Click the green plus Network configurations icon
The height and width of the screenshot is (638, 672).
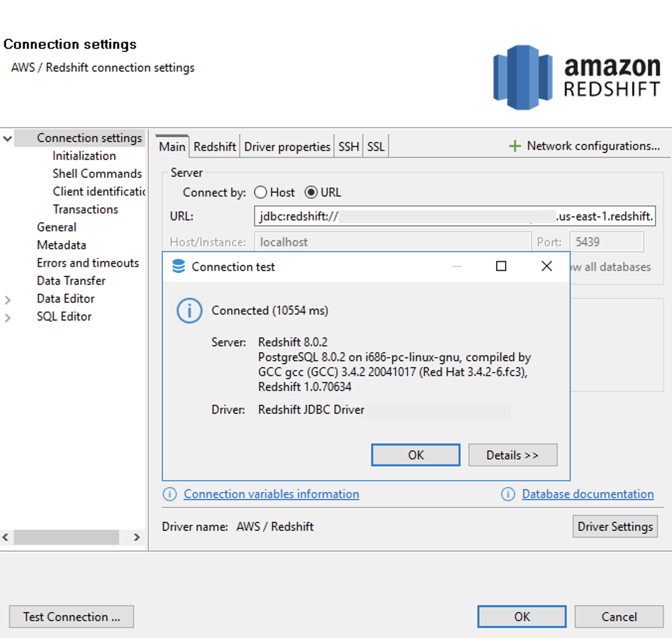pos(515,146)
